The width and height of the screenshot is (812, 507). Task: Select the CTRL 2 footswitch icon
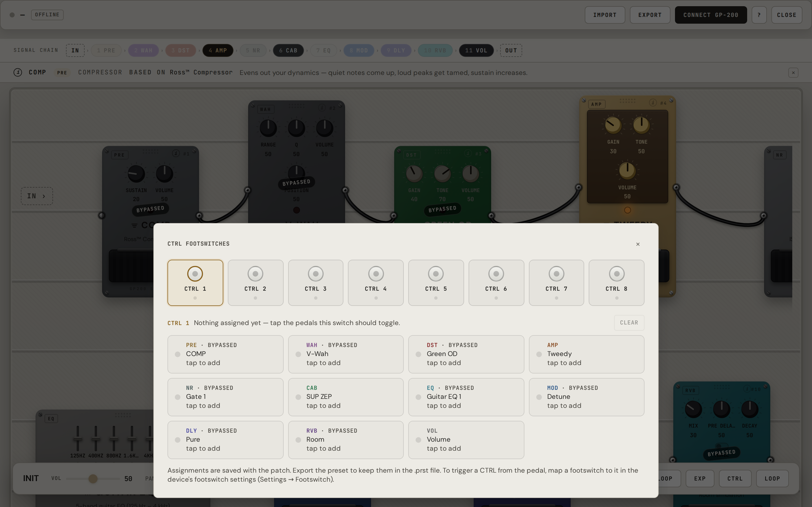255,274
